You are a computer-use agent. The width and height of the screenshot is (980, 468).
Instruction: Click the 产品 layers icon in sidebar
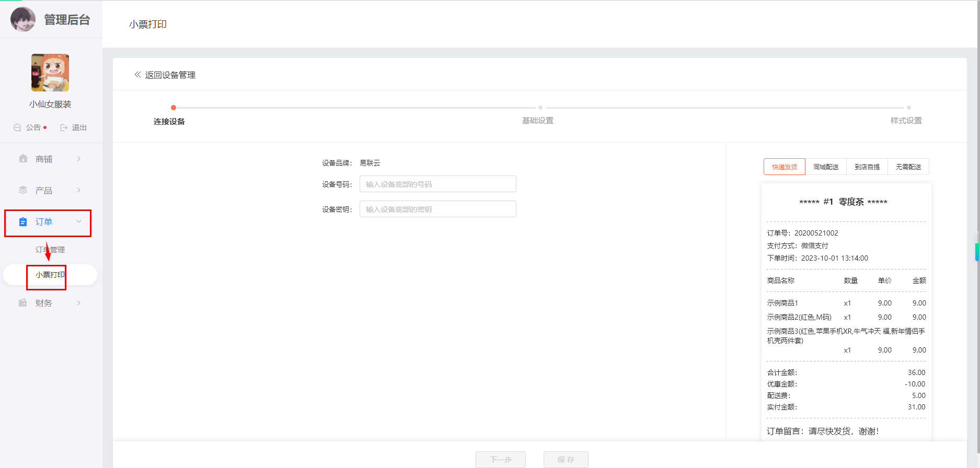point(23,190)
